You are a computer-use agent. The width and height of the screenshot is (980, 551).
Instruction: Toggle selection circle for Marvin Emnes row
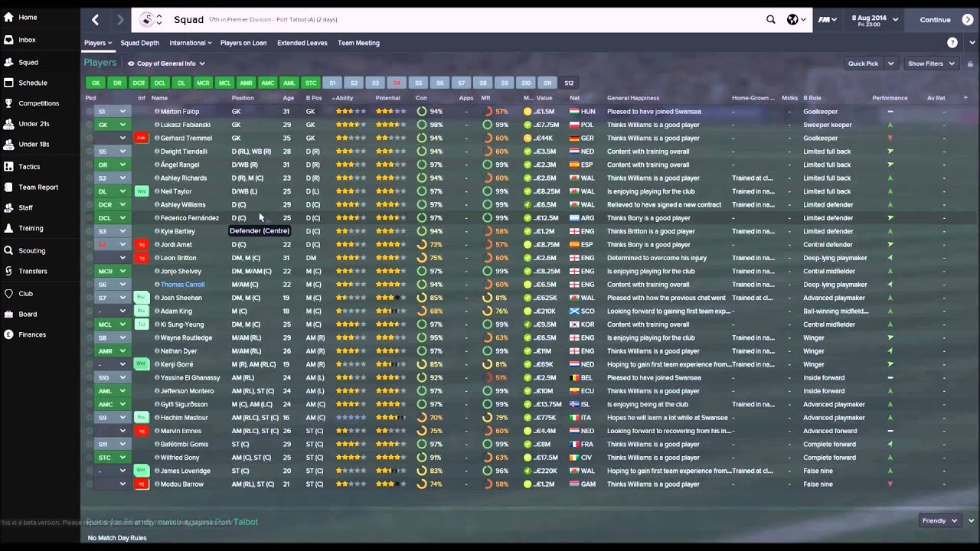pyautogui.click(x=90, y=431)
